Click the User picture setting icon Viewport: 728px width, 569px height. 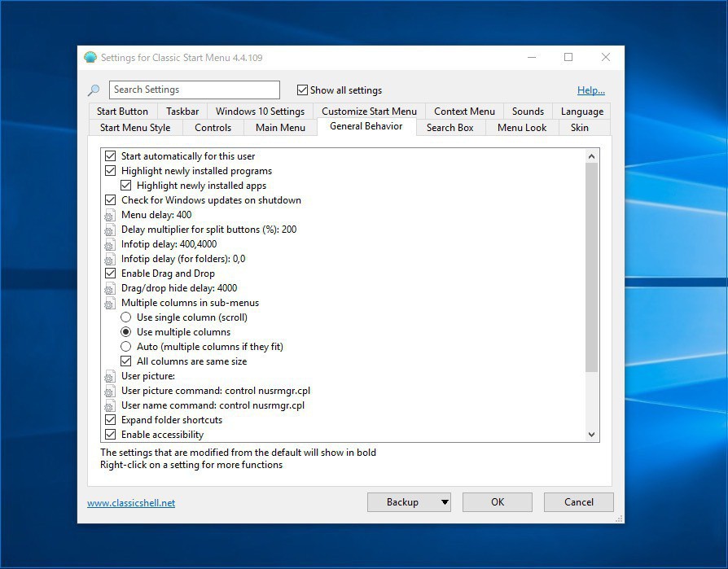pos(110,376)
